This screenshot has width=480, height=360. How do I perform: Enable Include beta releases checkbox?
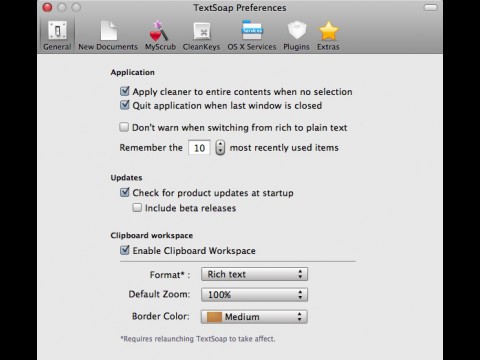click(x=137, y=208)
